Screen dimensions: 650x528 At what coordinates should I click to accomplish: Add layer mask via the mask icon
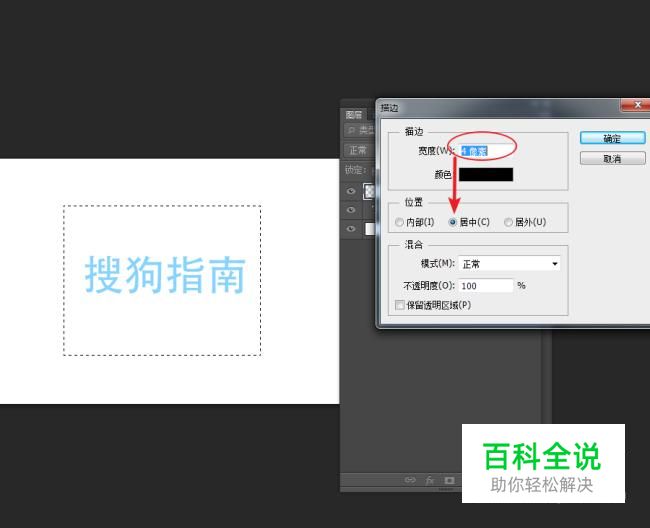click(x=449, y=480)
